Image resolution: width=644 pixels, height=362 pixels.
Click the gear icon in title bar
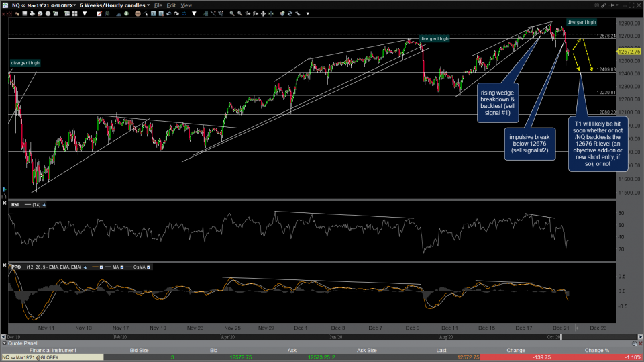tap(597, 5)
